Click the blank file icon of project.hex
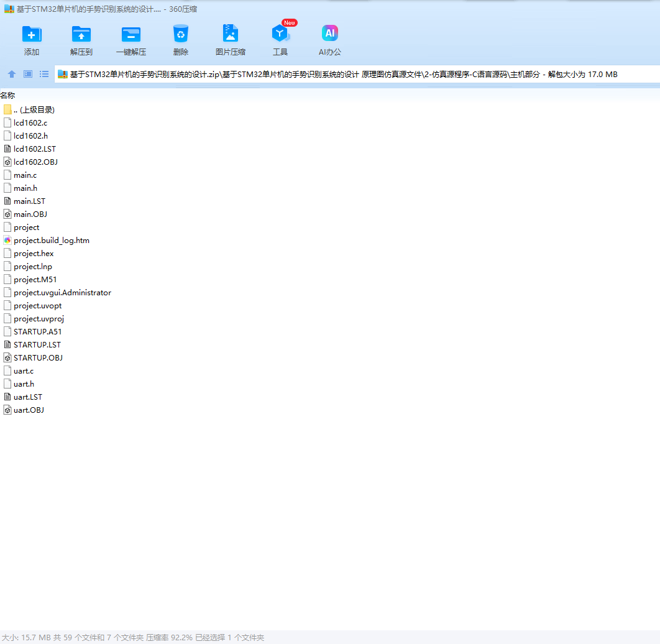Screen dimensions: 660x644 pyautogui.click(x=7, y=254)
